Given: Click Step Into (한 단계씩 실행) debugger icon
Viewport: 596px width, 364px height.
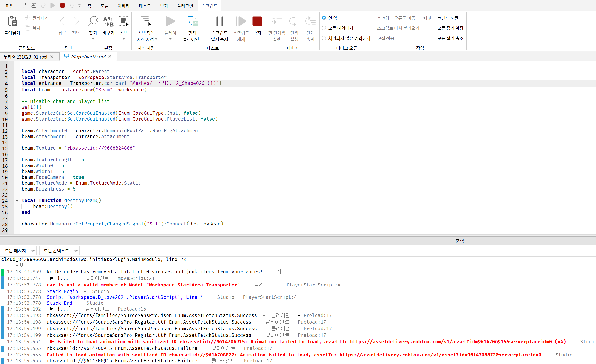Looking at the screenshot, I should 277,21.
